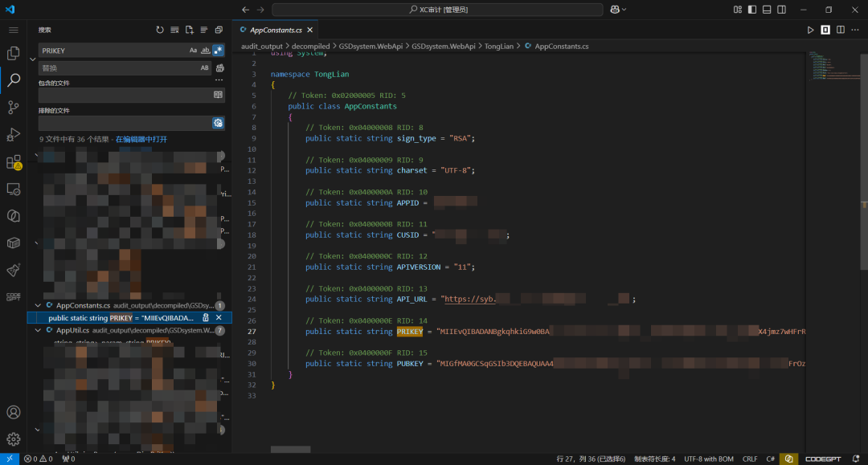
Task: Go back using the title bar arrow
Action: [245, 10]
